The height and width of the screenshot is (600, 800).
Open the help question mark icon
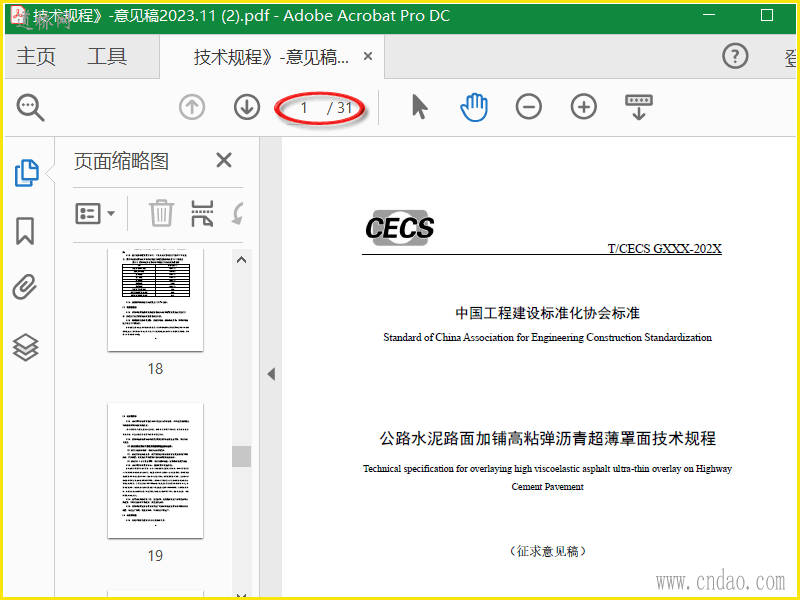tap(735, 56)
